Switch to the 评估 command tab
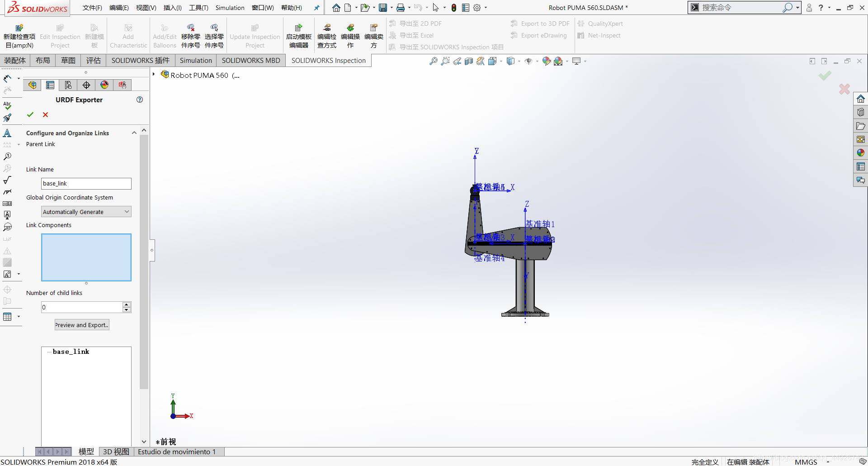This screenshot has height=466, width=868. point(94,61)
